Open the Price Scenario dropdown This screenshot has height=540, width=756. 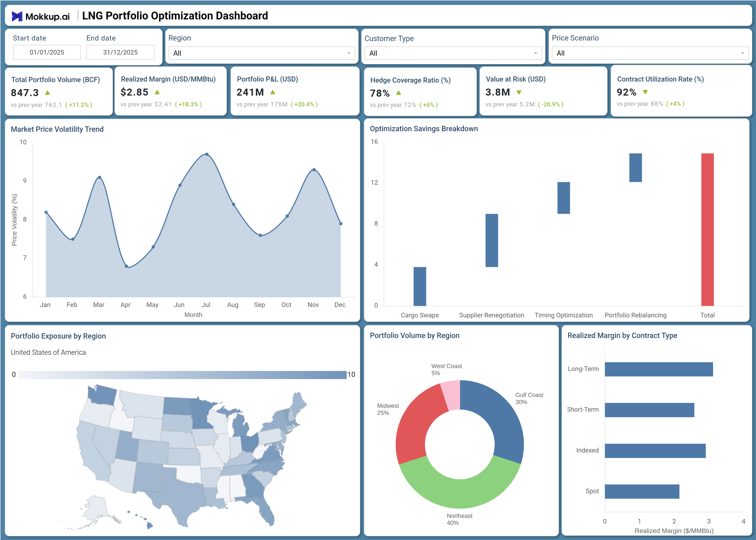(650, 53)
